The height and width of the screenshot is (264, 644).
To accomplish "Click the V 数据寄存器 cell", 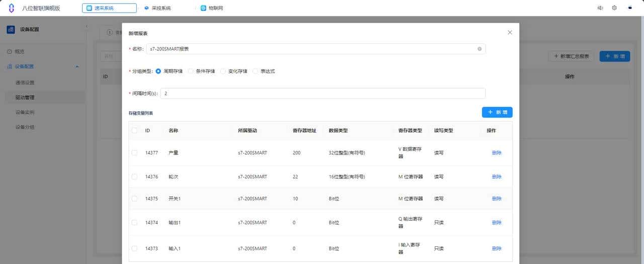I will pyautogui.click(x=411, y=153).
